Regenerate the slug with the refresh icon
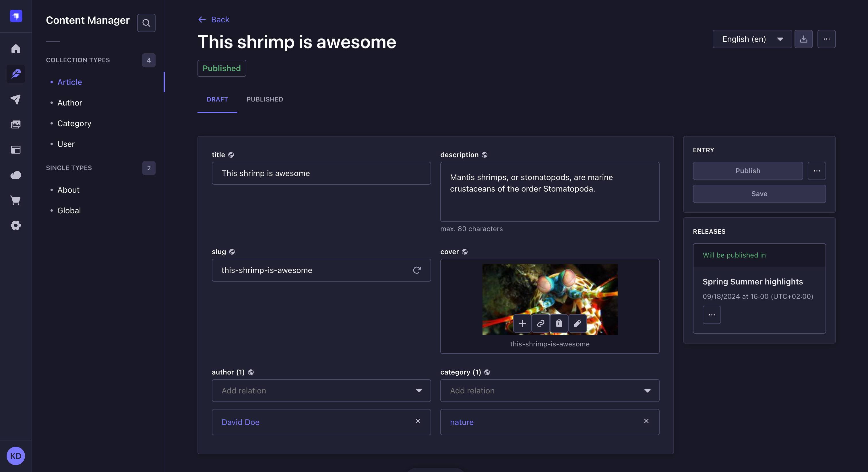 417,270
